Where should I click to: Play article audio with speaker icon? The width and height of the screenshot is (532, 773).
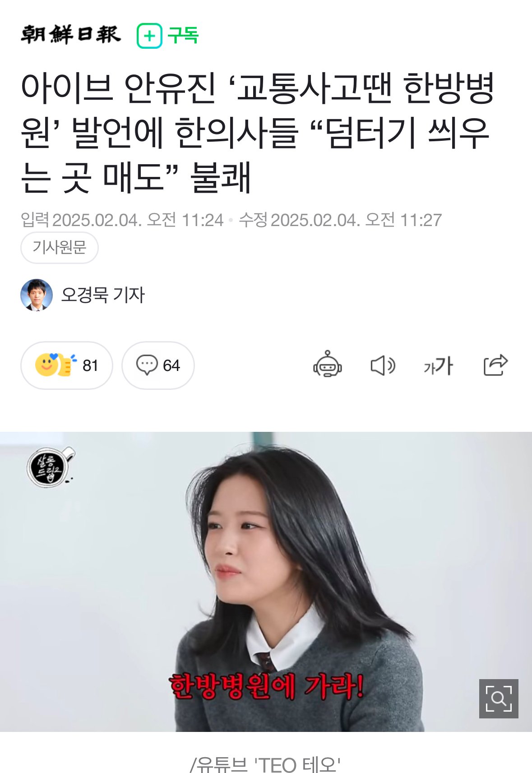(383, 365)
